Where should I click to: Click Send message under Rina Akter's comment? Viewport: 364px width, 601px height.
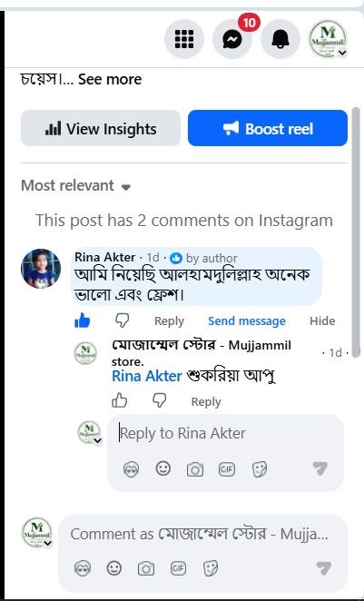(x=247, y=320)
